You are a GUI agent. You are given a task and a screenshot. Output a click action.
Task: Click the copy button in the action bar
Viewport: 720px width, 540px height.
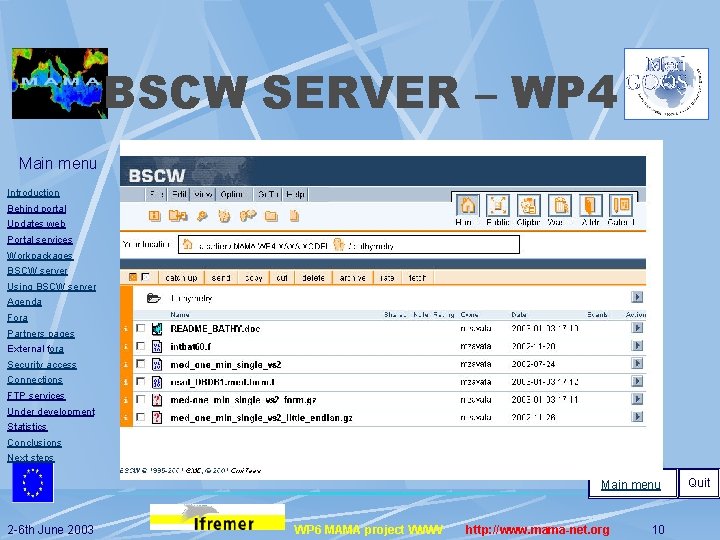(253, 278)
